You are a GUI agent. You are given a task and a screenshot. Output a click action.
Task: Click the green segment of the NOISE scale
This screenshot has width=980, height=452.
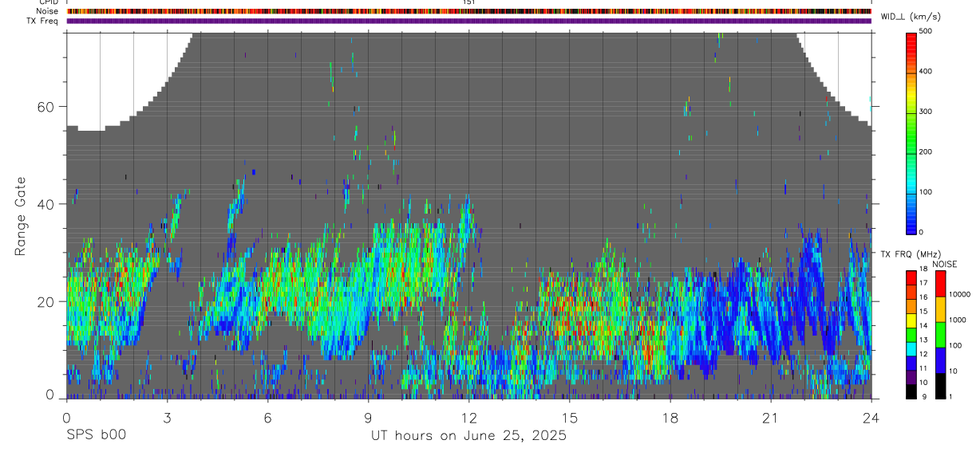tap(941, 334)
